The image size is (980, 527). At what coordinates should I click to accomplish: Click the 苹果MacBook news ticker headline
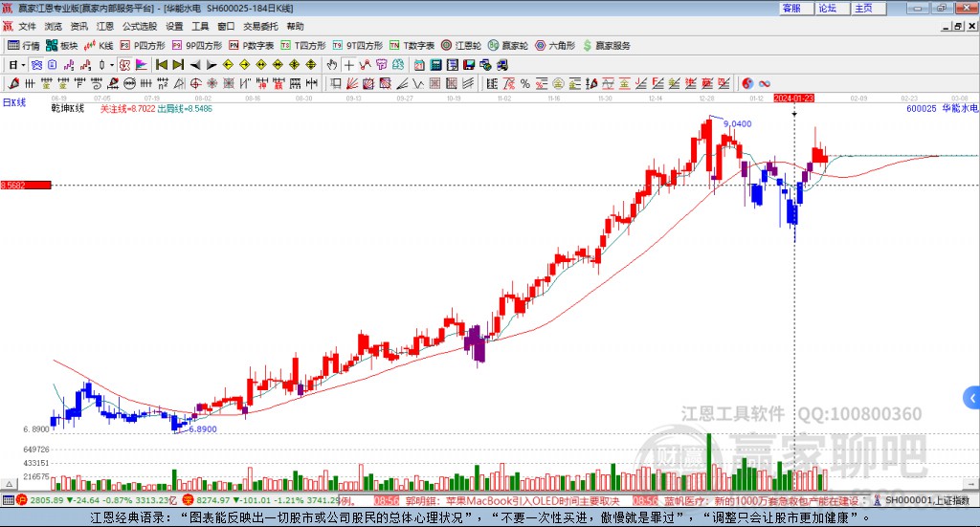point(513,501)
